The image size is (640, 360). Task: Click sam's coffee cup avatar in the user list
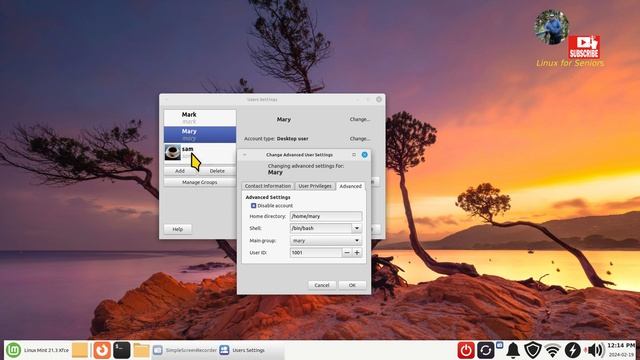[173, 152]
